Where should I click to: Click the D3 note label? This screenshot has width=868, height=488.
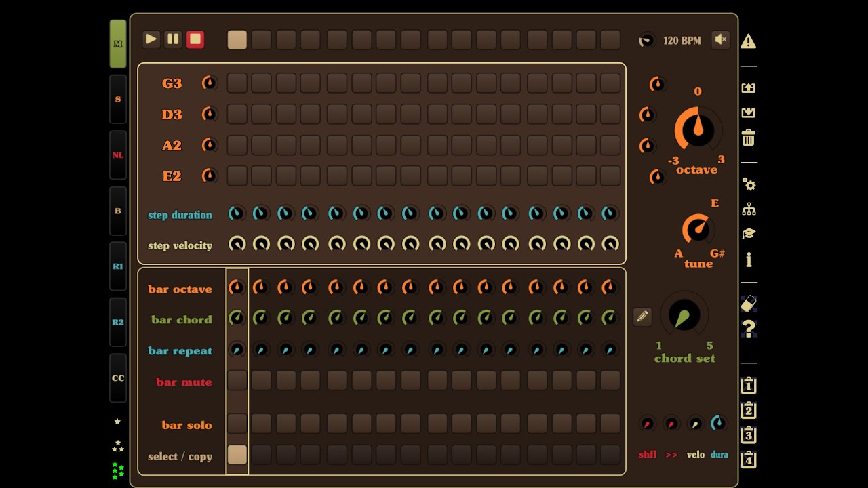pos(172,115)
